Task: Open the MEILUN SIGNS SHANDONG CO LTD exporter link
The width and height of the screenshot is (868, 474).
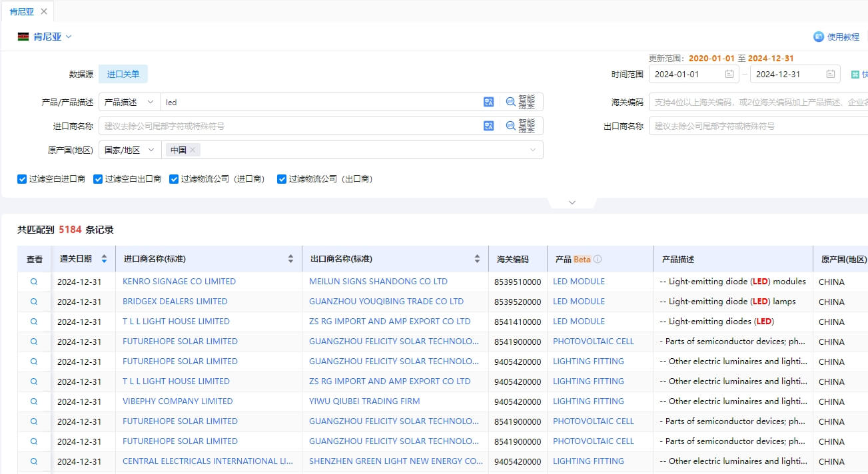Action: tap(378, 282)
